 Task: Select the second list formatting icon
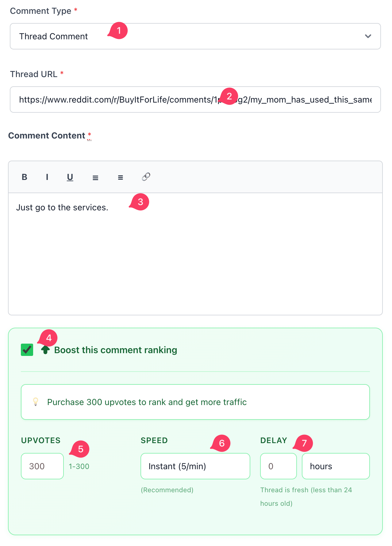tap(120, 177)
